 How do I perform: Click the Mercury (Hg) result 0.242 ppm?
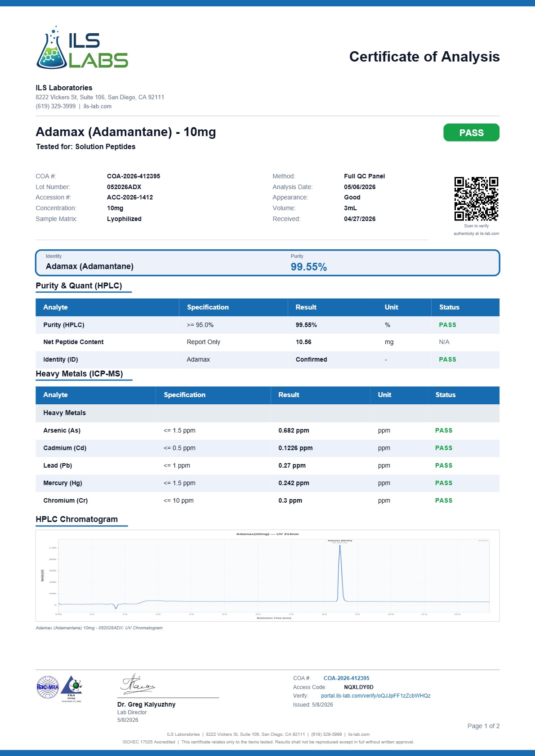294,483
